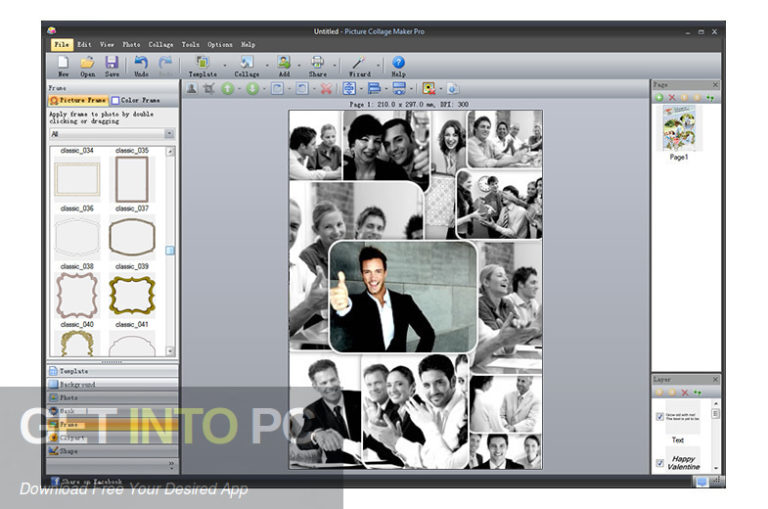
Task: Open the Photo menu
Action: (x=131, y=45)
